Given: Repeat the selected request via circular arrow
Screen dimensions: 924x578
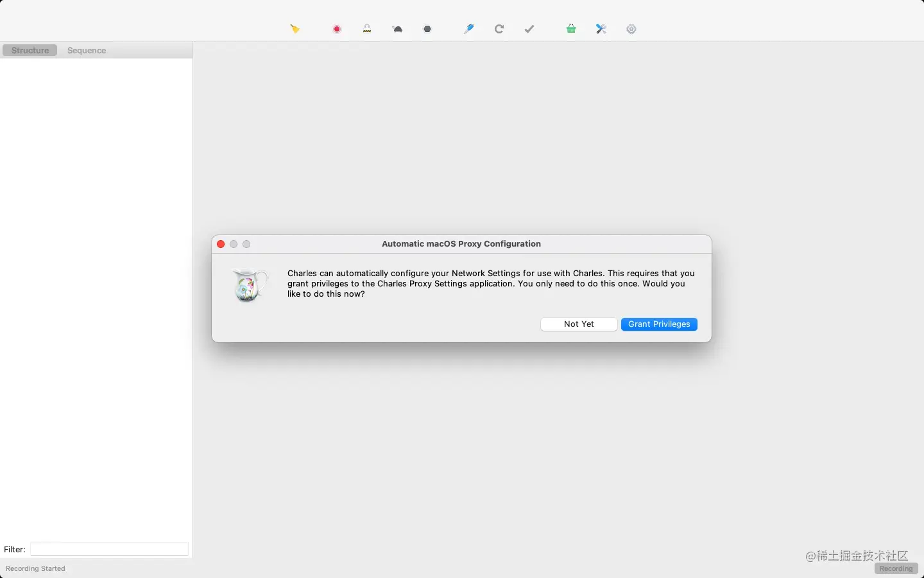Looking at the screenshot, I should [x=499, y=29].
